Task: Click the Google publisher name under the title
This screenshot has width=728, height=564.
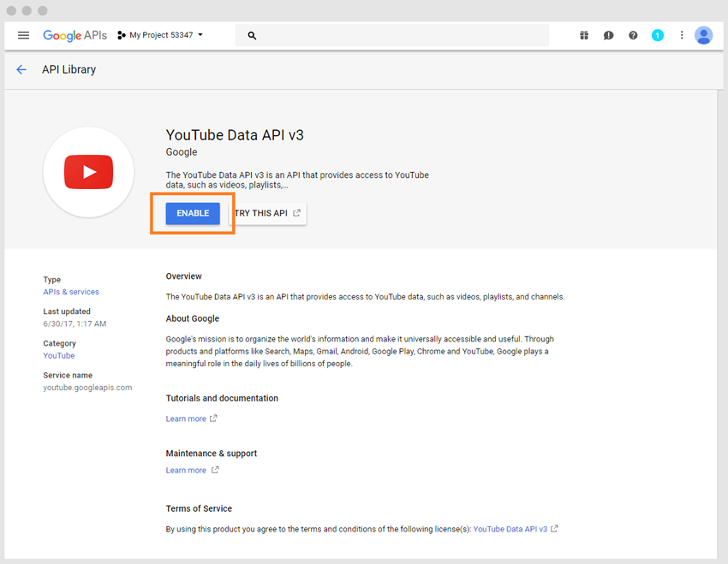Action: point(182,152)
